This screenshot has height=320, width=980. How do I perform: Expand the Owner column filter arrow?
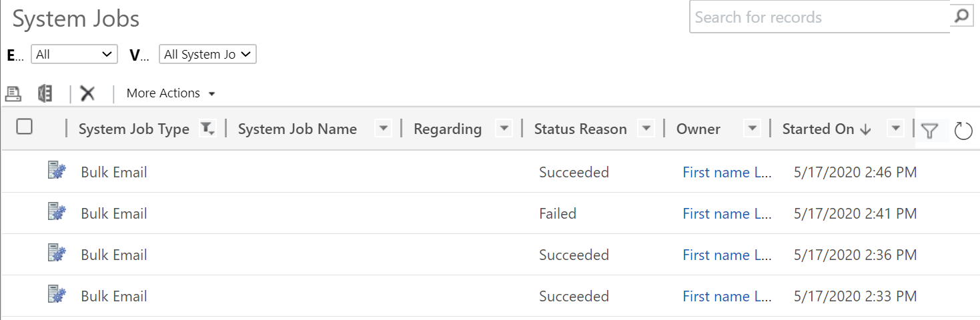pyautogui.click(x=752, y=129)
